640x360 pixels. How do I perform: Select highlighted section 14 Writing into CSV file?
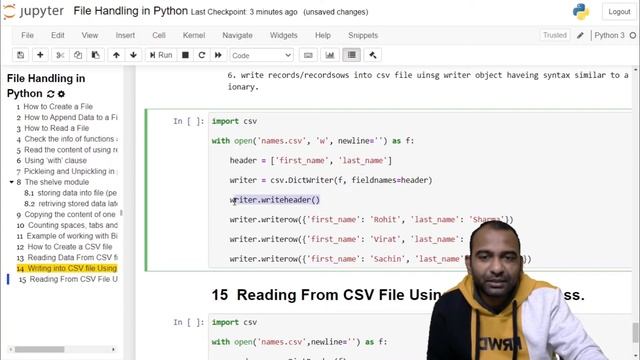[67, 269]
